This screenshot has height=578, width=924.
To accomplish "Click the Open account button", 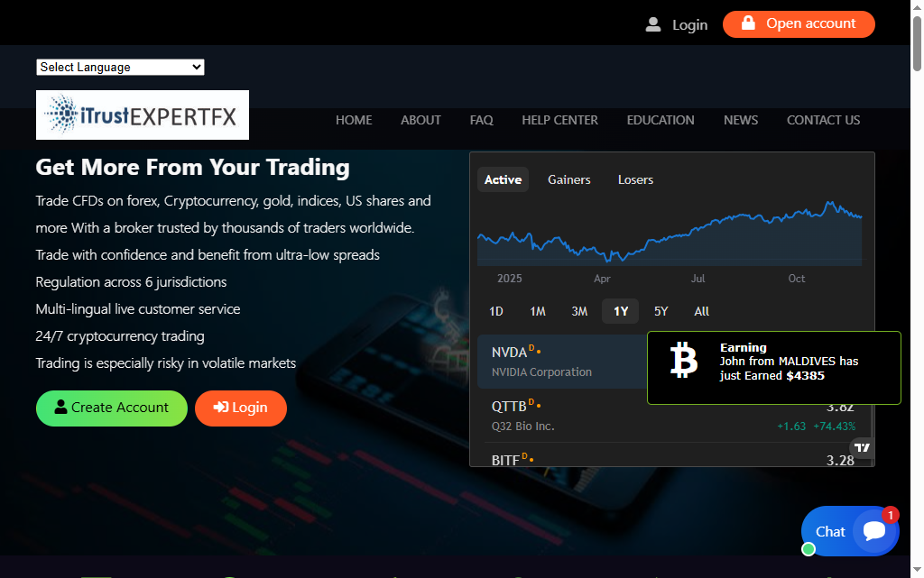I will [799, 24].
